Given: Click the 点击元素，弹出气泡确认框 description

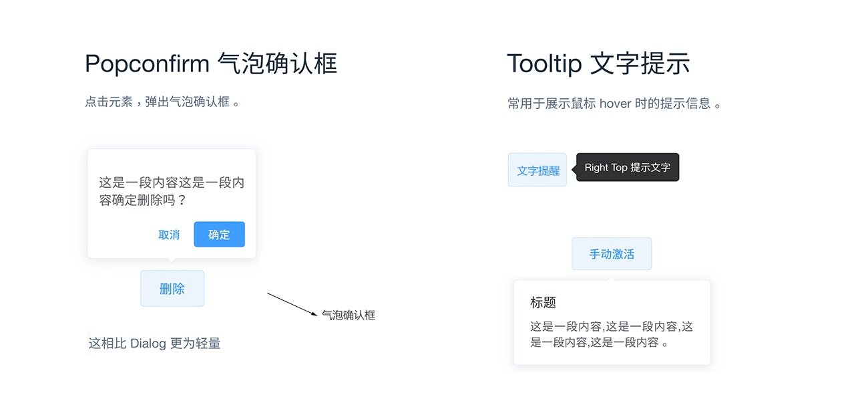Looking at the screenshot, I should (x=162, y=102).
